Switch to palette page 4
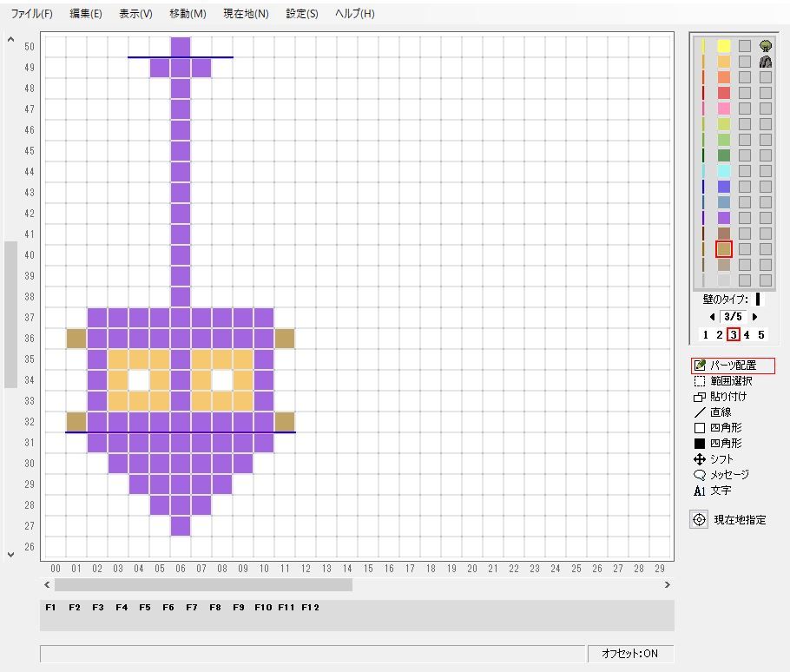This screenshot has height=672, width=790. [x=747, y=334]
